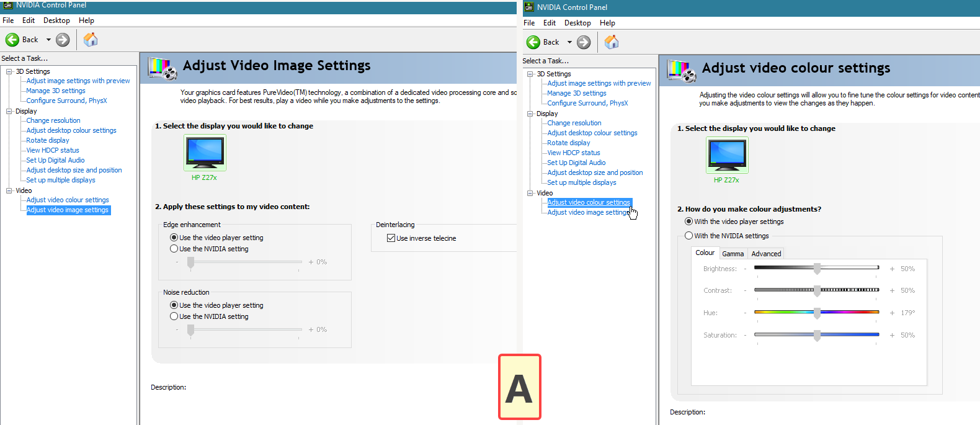Open Rotate display in left window
The width and height of the screenshot is (980, 425).
(48, 140)
